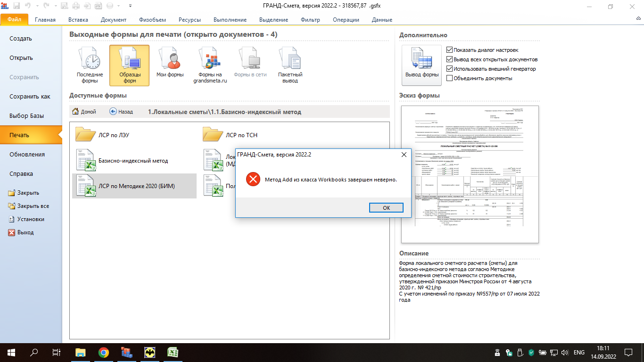Enable Объединить документы checkbox
Image resolution: width=644 pixels, height=362 pixels.
pyautogui.click(x=449, y=78)
